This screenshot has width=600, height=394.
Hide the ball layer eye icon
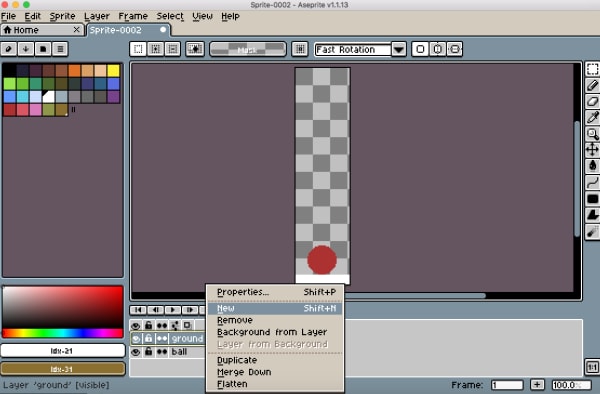(x=136, y=352)
